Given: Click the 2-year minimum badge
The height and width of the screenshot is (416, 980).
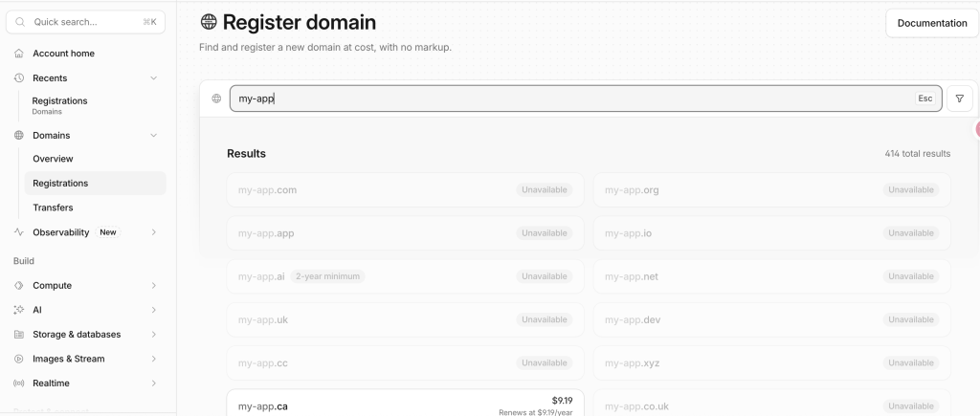Looking at the screenshot, I should tap(327, 276).
